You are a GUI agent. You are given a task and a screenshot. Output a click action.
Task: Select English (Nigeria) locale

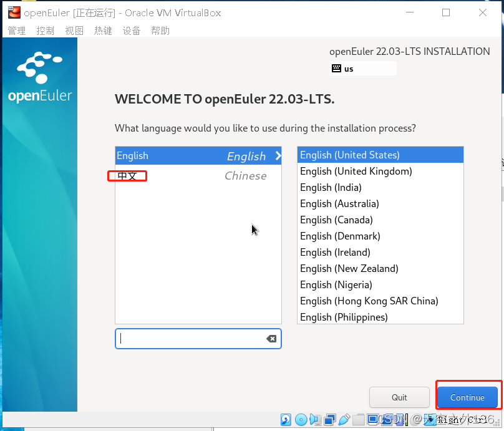(x=380, y=285)
